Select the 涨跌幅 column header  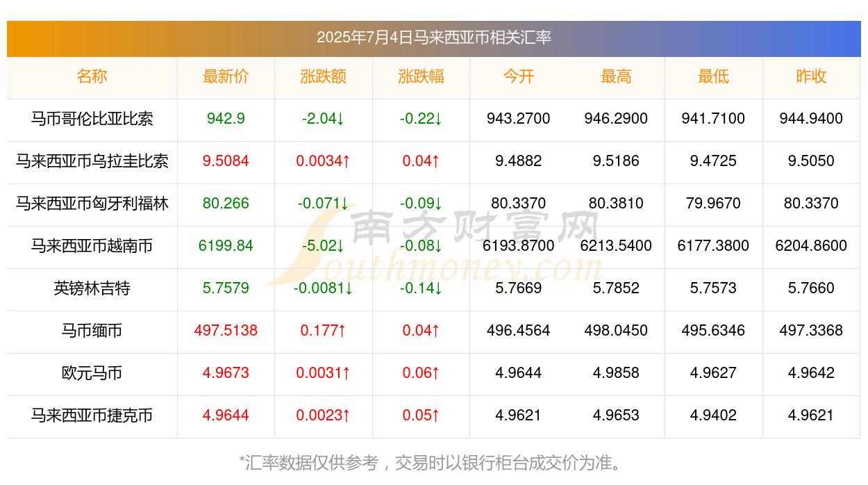[421, 76]
